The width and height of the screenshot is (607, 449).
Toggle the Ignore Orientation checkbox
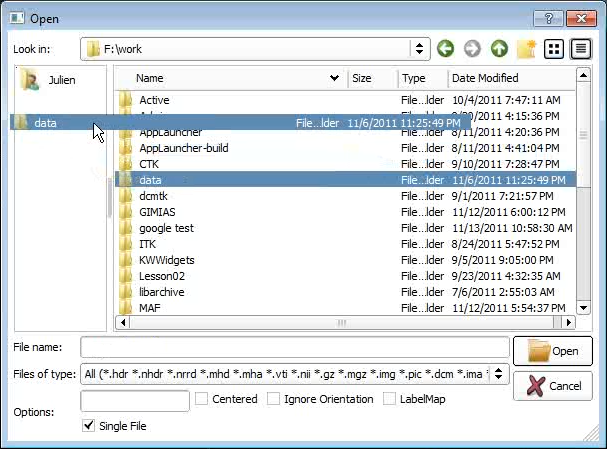[274, 399]
